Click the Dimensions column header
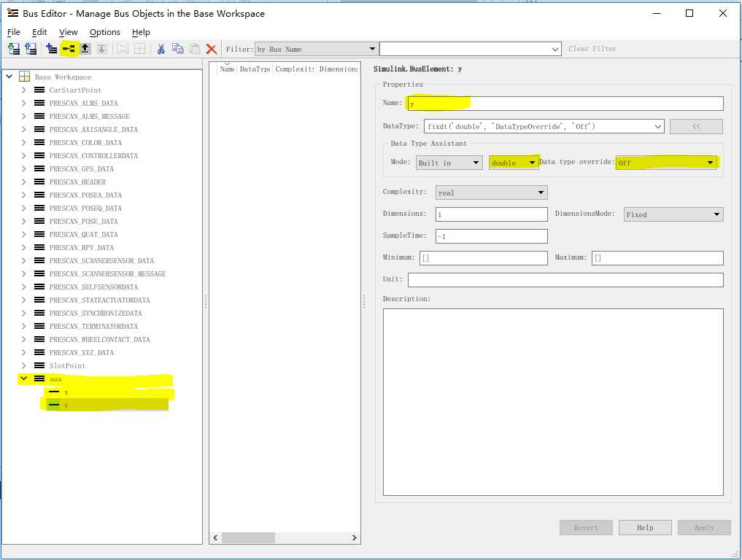The width and height of the screenshot is (742, 560). (x=338, y=69)
